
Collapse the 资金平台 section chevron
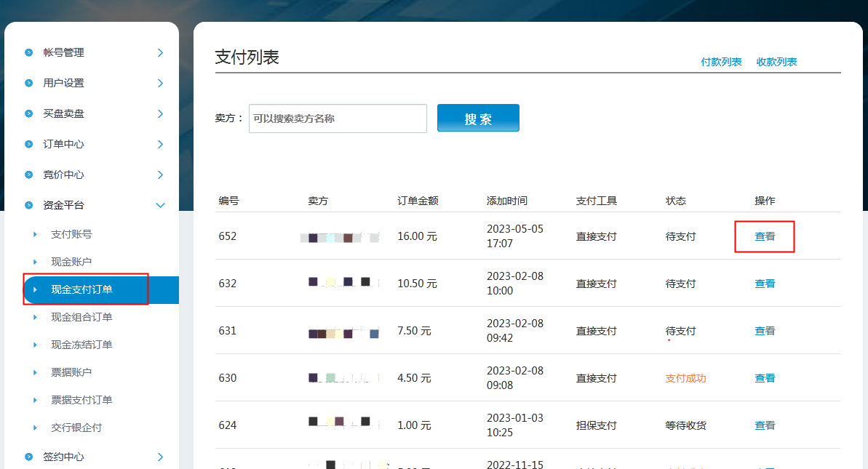coord(160,205)
